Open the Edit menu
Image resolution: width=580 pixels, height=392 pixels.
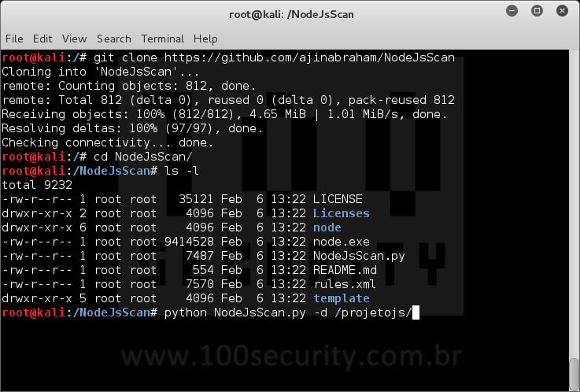click(x=42, y=39)
